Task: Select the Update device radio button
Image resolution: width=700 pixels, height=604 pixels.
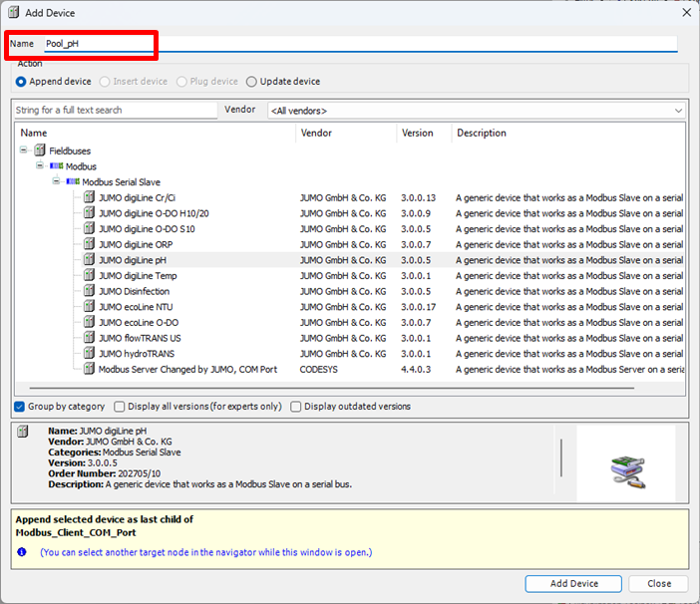Action: click(x=251, y=82)
